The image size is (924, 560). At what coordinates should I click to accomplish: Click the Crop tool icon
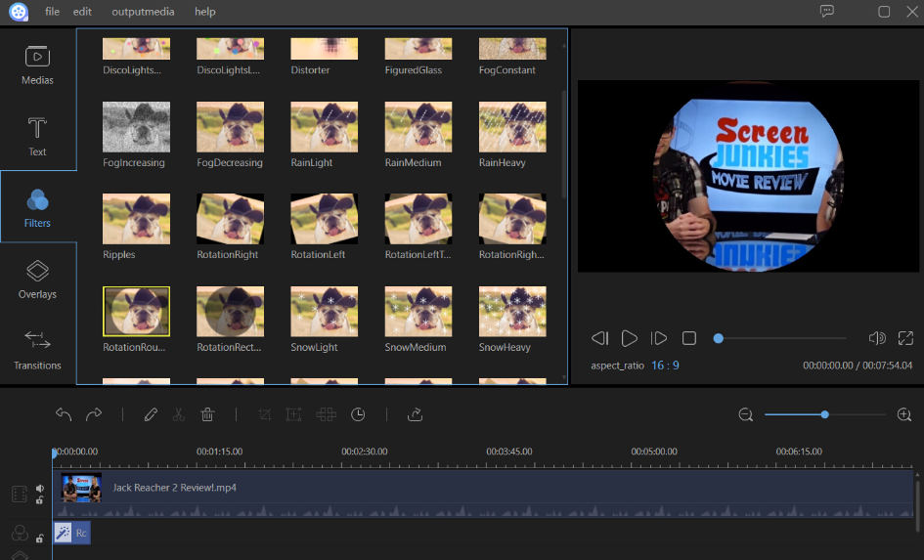265,414
